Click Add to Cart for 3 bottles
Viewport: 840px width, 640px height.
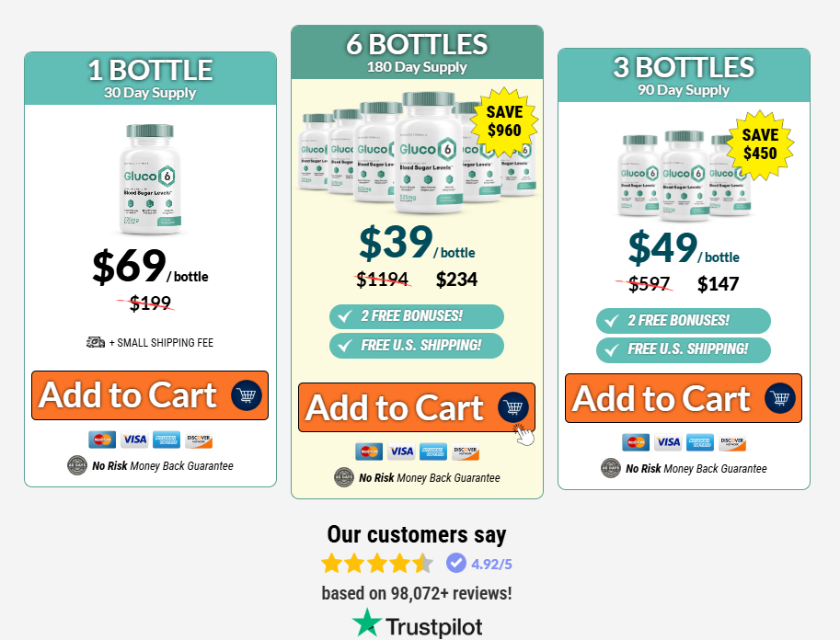coord(683,398)
